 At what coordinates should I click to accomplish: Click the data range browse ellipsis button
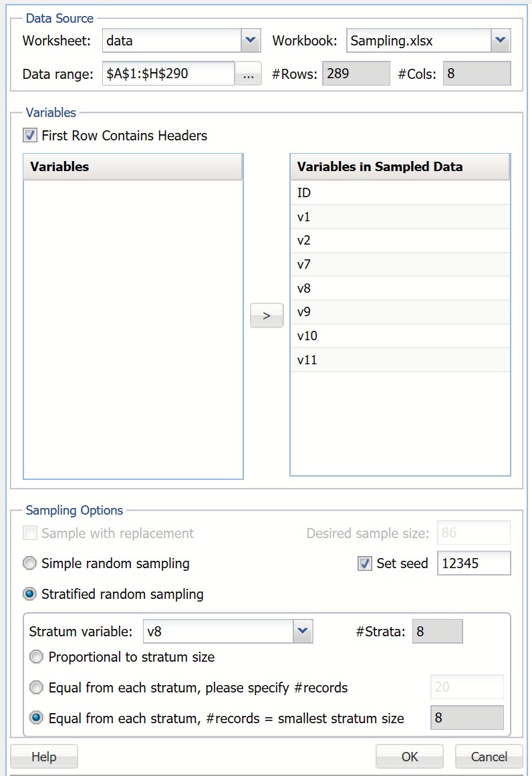[248, 74]
